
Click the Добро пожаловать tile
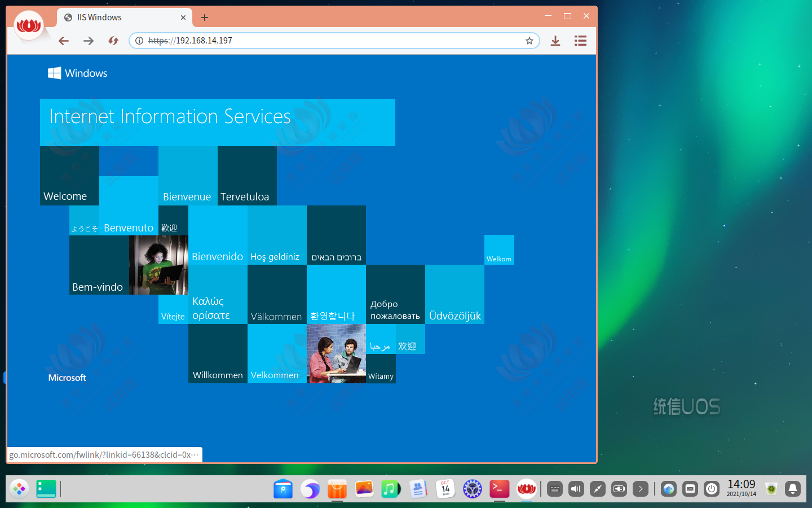[395, 294]
